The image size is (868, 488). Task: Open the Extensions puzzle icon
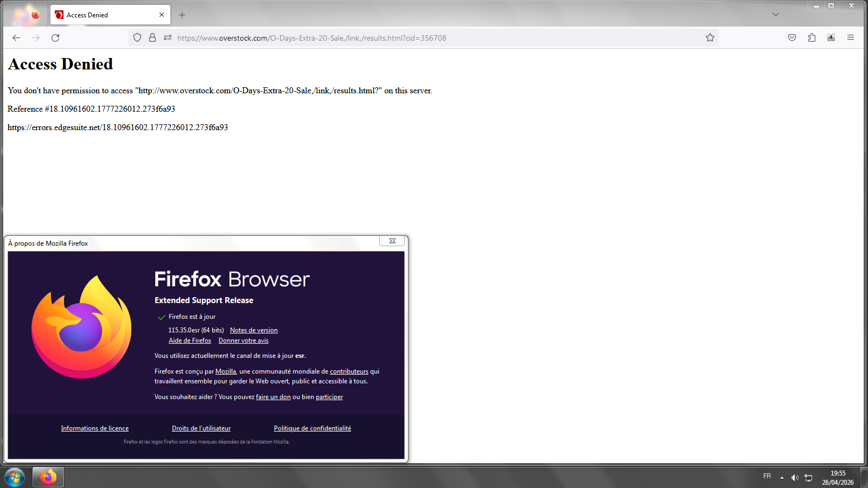(x=812, y=38)
